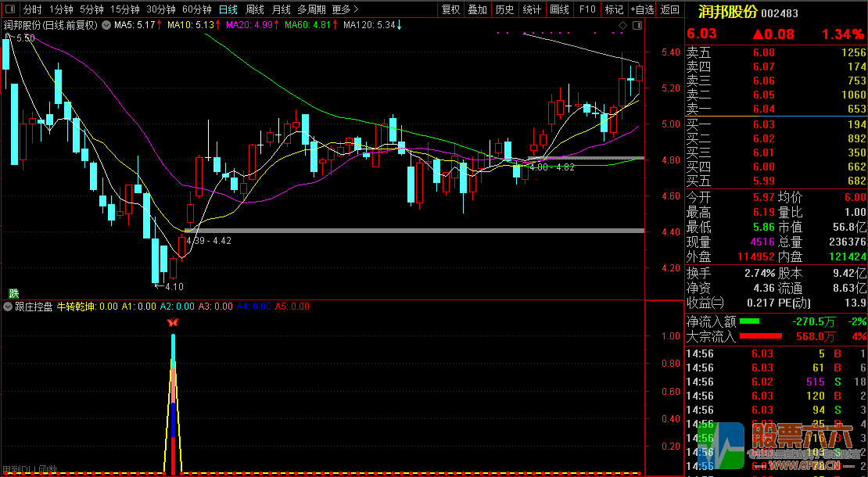The width and height of the screenshot is (868, 477).
Task: Toggle the 标记 mark option
Action: click(x=614, y=9)
